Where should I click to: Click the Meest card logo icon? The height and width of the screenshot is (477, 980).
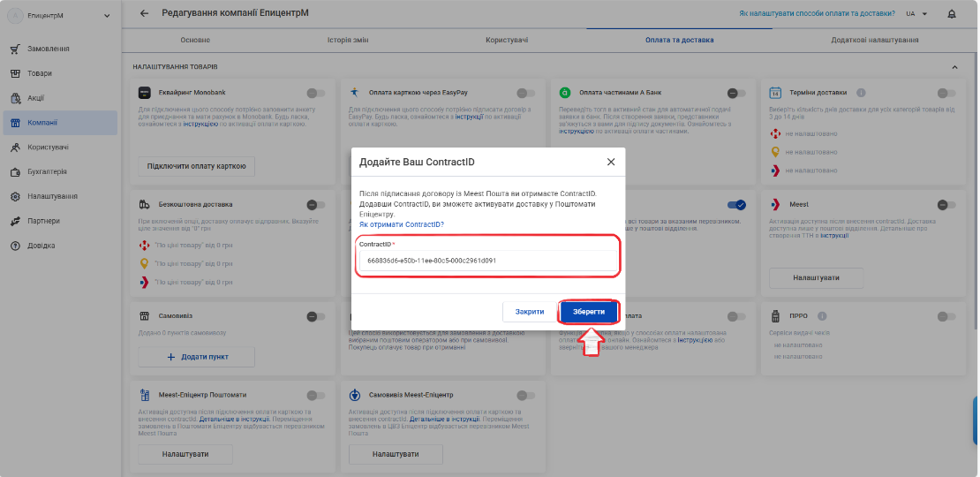click(x=776, y=204)
